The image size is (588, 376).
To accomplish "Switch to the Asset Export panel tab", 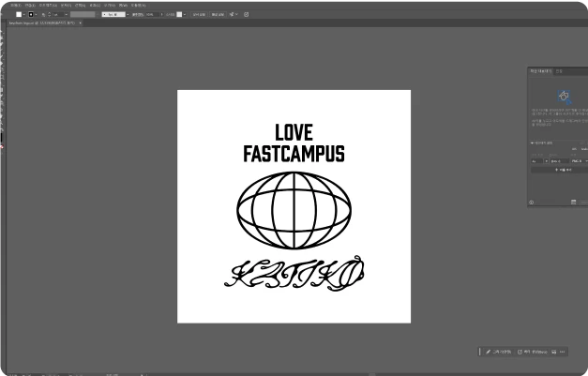I will click(541, 71).
